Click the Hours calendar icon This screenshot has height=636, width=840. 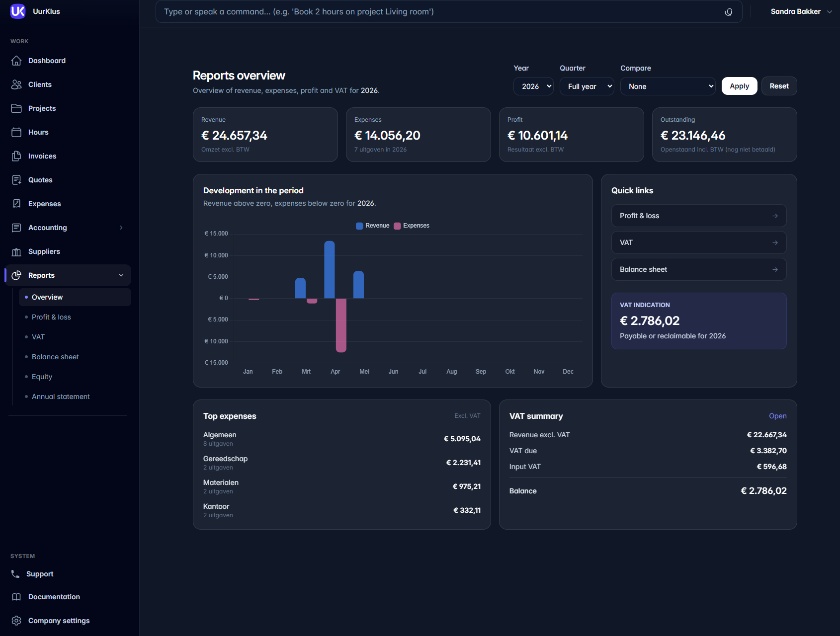coord(16,132)
